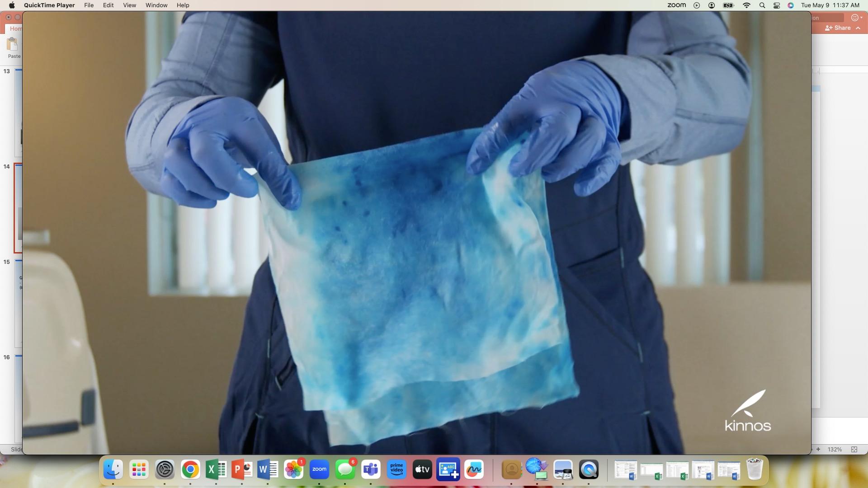Open the View menu in the menu bar
The width and height of the screenshot is (868, 488).
pos(129,5)
